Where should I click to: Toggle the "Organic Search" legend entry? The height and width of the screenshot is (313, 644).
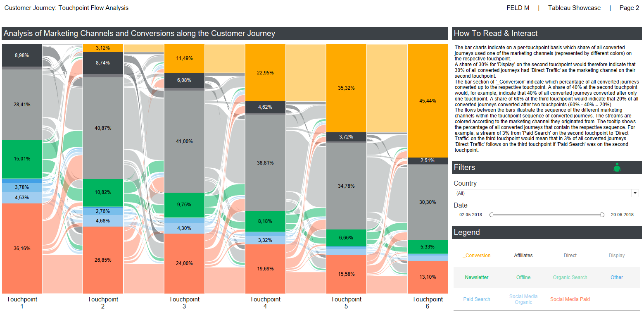[570, 277]
